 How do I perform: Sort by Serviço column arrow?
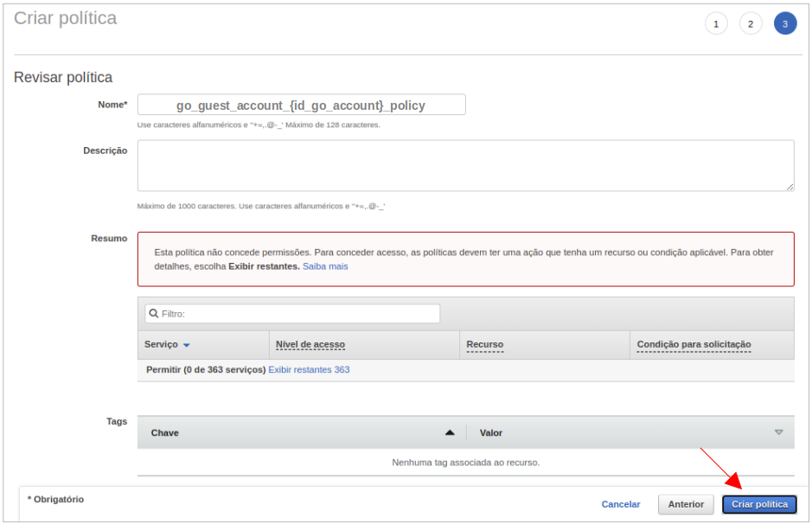187,345
